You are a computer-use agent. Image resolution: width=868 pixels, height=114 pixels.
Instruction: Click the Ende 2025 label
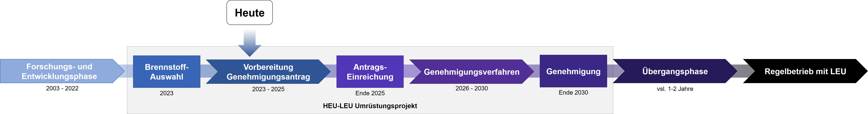click(x=370, y=93)
